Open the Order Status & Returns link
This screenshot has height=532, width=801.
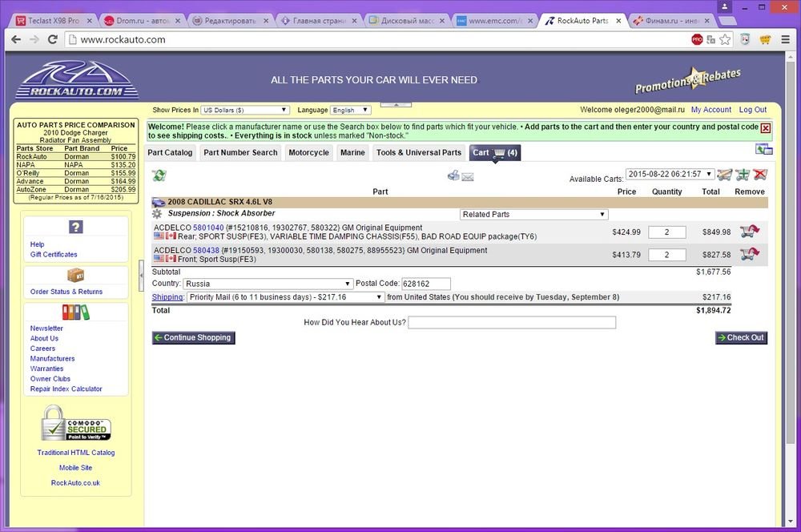66,292
